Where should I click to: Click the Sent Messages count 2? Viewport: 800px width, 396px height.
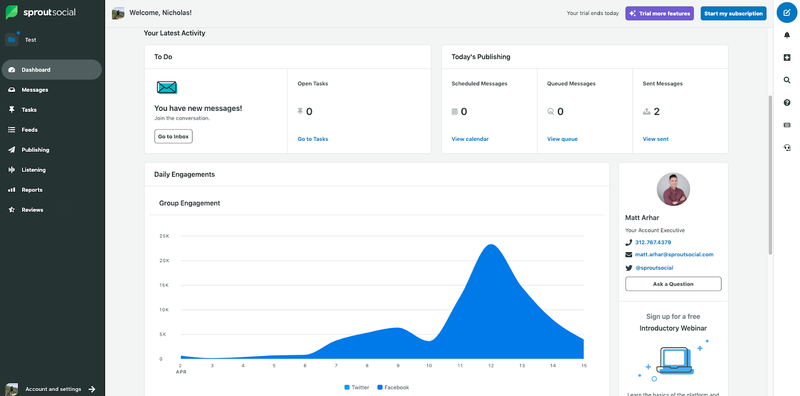point(657,111)
